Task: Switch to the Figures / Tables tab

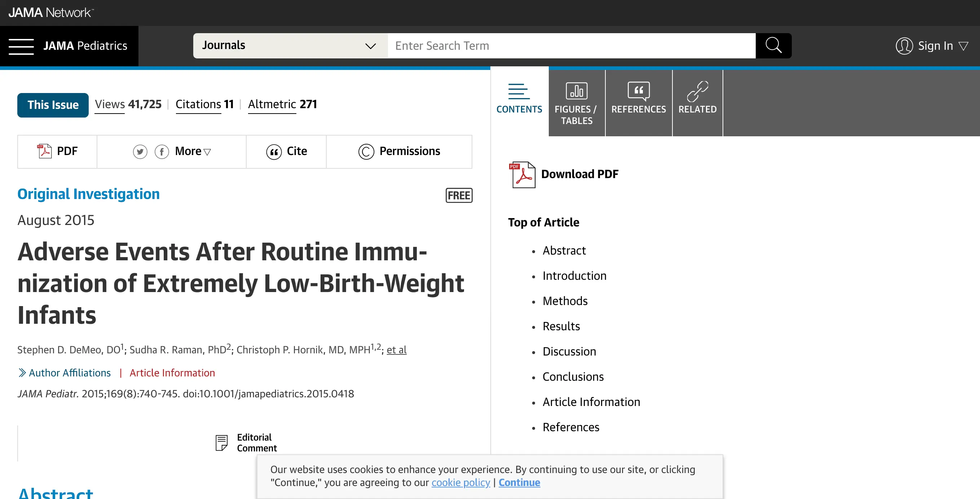Action: pyautogui.click(x=577, y=103)
